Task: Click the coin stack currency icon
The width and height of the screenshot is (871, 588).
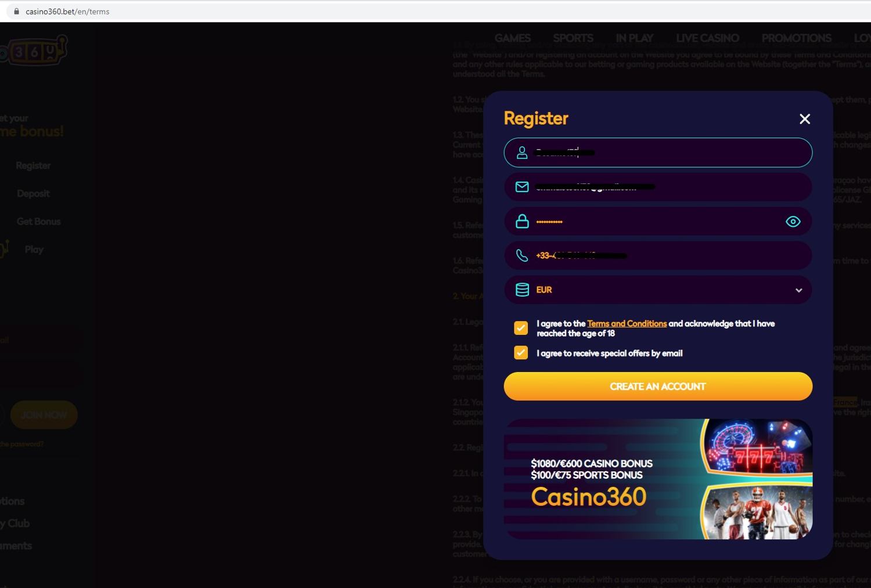Action: coord(522,290)
